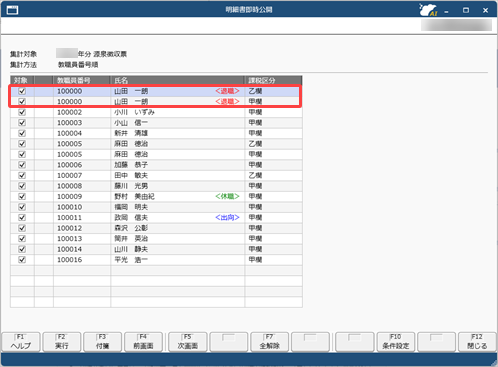Click the 課税区分 column header
Viewport: 498px width, 367px height.
pyautogui.click(x=273, y=80)
